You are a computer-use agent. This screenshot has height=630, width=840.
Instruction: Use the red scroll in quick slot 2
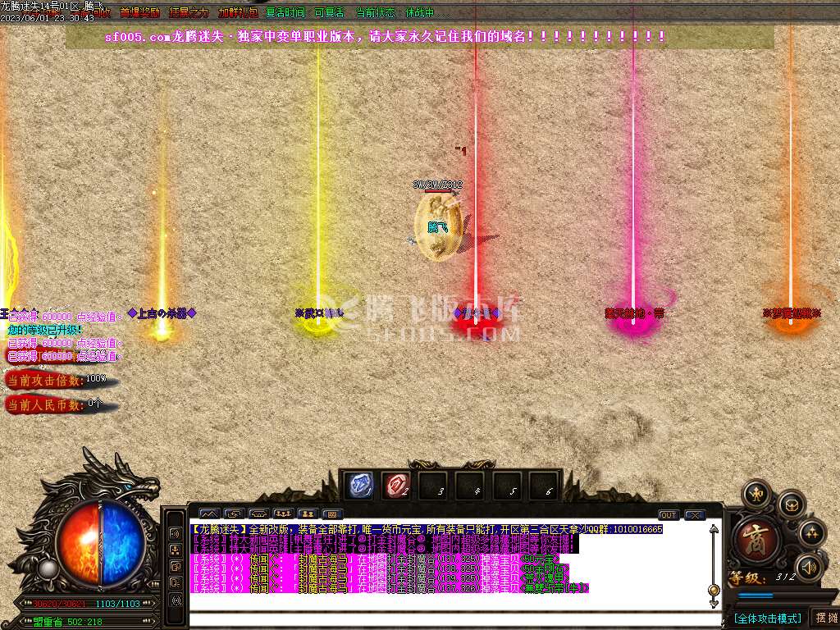[x=395, y=485]
